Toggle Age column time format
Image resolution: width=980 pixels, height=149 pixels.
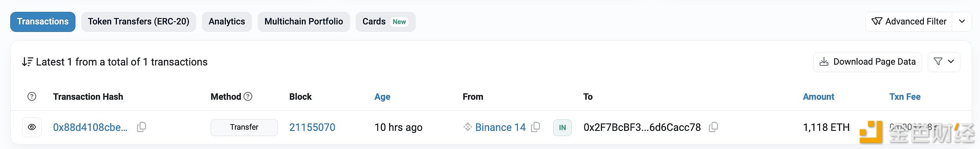click(x=382, y=97)
